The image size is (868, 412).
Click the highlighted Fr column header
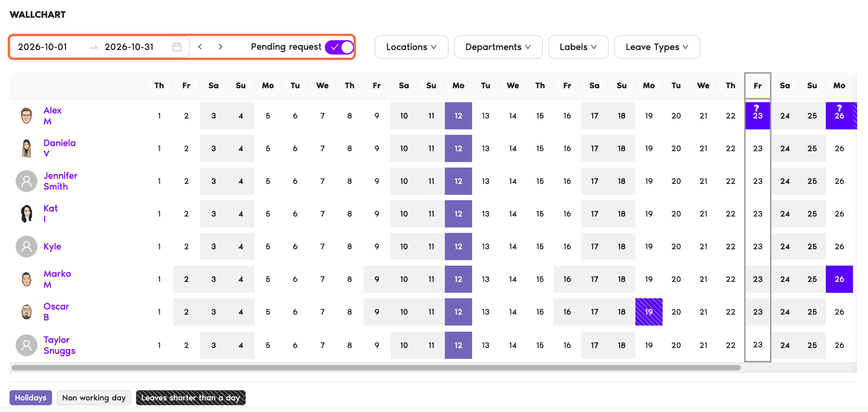tap(757, 86)
